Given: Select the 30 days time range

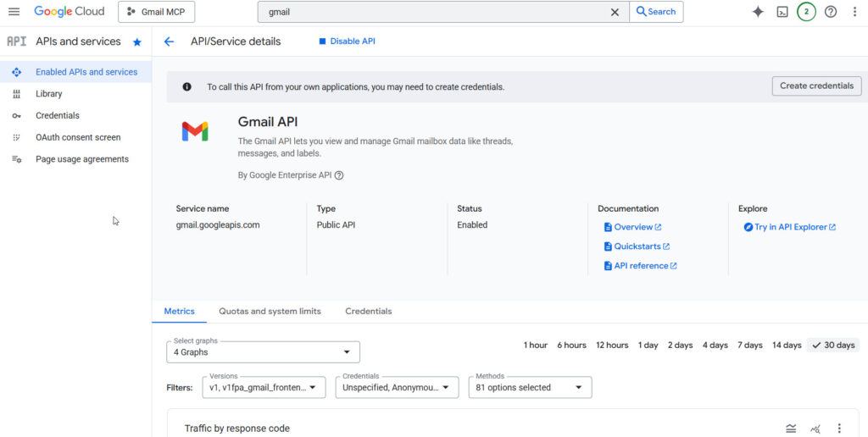Looking at the screenshot, I should tap(832, 346).
